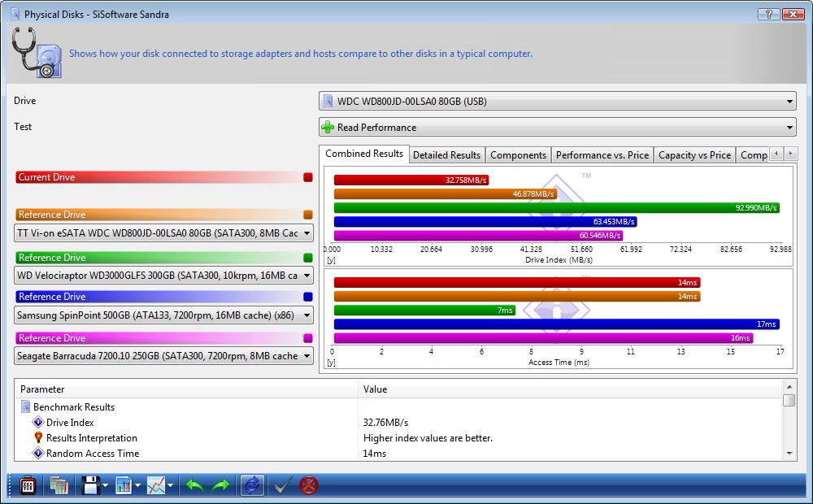Click the blue 17ms access time bar

click(556, 324)
